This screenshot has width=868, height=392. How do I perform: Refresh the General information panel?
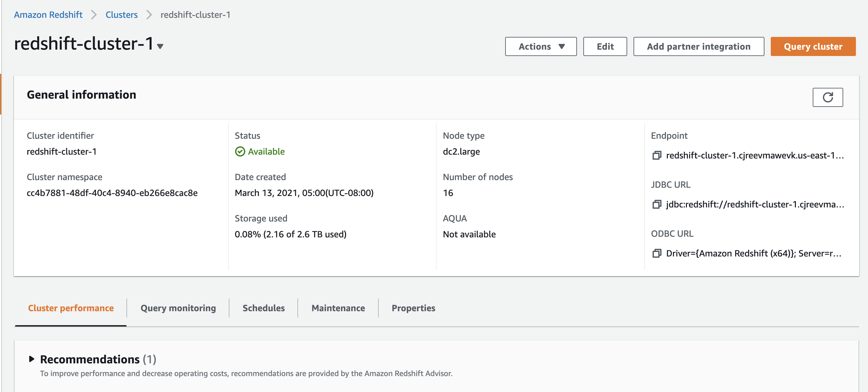[827, 97]
